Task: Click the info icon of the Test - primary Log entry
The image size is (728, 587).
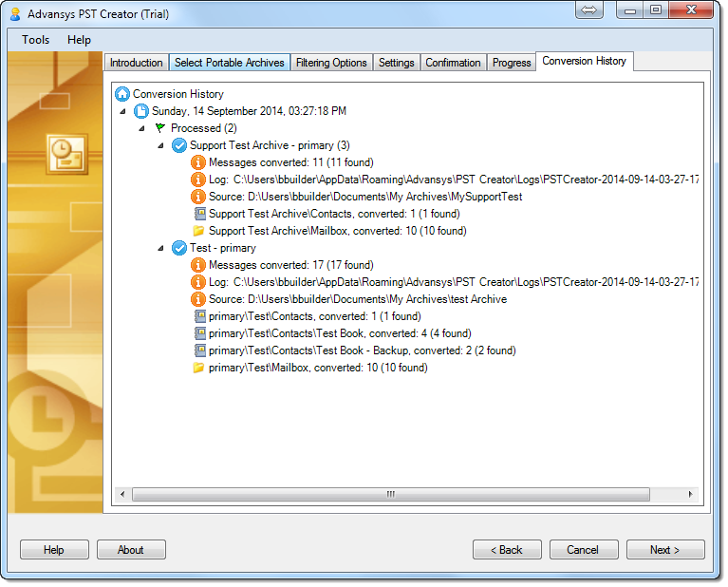Action: pos(198,282)
